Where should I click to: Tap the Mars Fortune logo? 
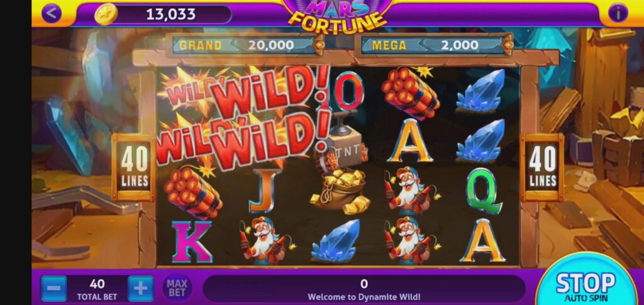pos(337,16)
